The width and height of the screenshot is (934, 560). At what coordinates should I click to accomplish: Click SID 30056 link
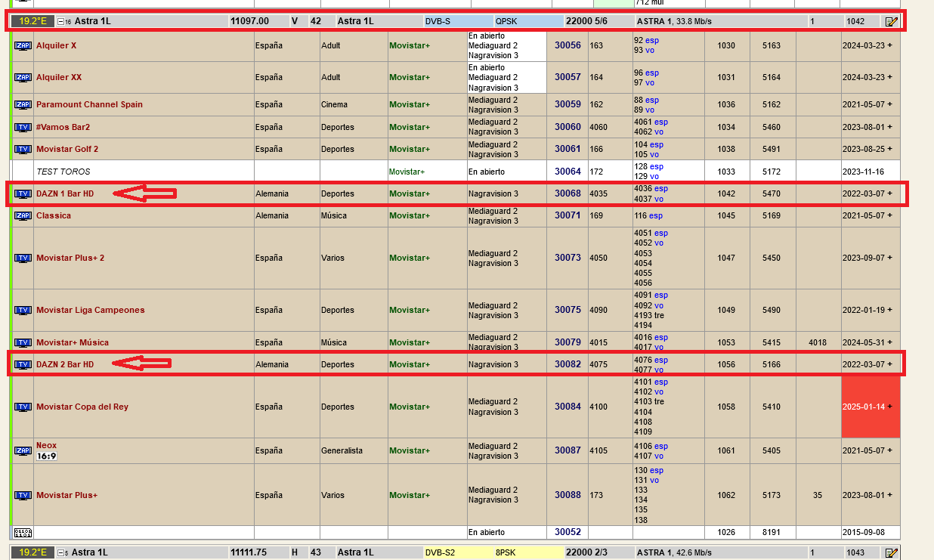tap(568, 45)
